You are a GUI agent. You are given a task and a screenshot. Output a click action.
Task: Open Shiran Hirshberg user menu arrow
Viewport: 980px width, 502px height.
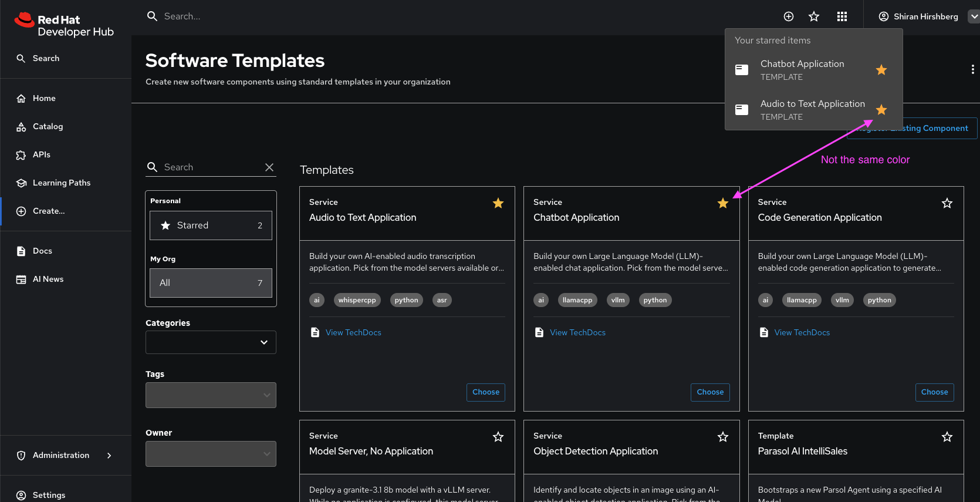coord(974,16)
